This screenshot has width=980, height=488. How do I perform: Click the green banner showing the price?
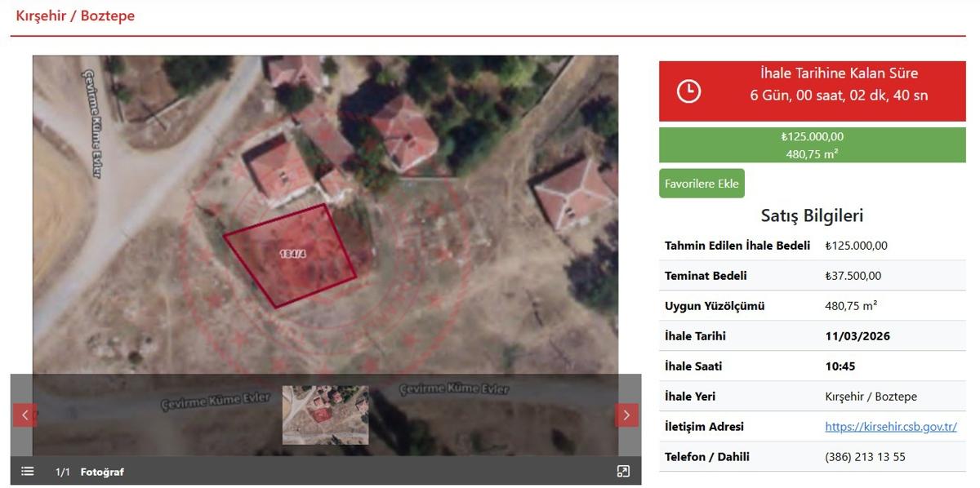(812, 144)
